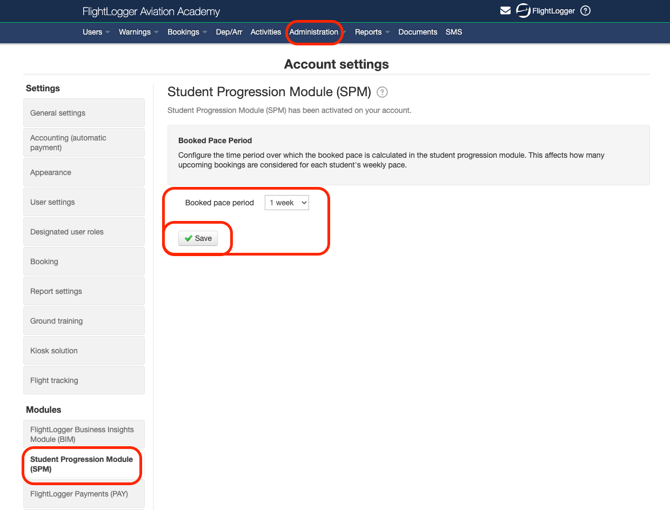The width and height of the screenshot is (670, 510).
Task: Expand the Users menu
Action: pyautogui.click(x=95, y=32)
